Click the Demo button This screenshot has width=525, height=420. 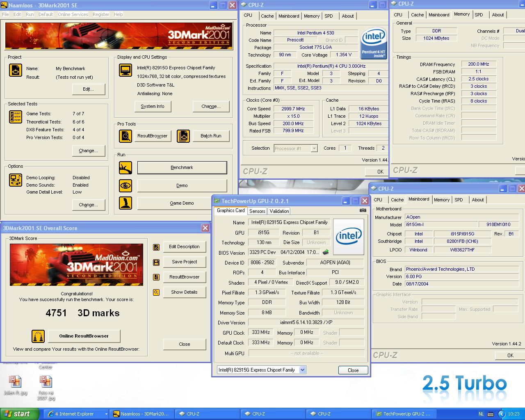click(x=182, y=185)
